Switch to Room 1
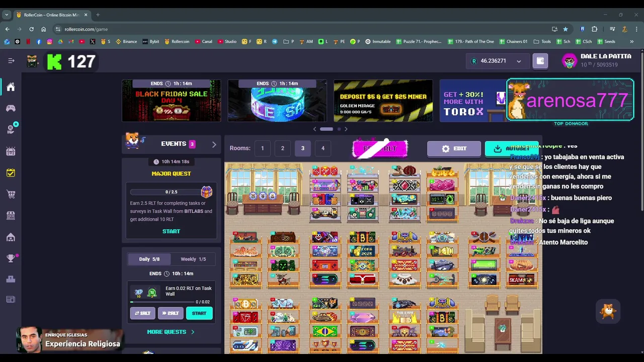 coord(262,148)
